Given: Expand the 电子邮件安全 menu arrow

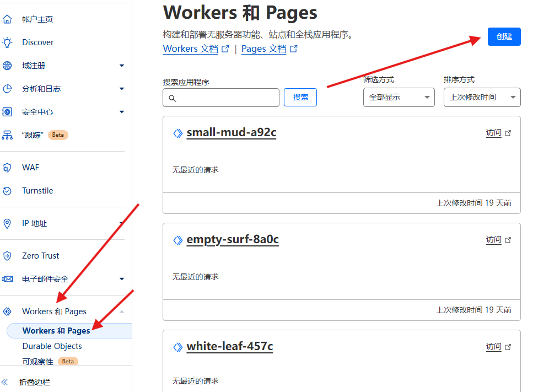Looking at the screenshot, I should (122, 279).
